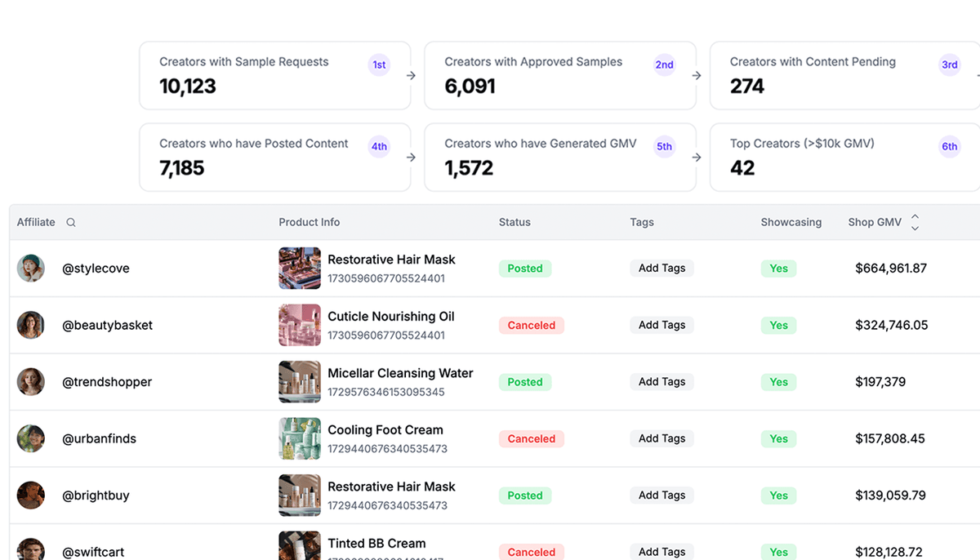Toggle Showcasing Yes for @stylecove

click(x=778, y=268)
